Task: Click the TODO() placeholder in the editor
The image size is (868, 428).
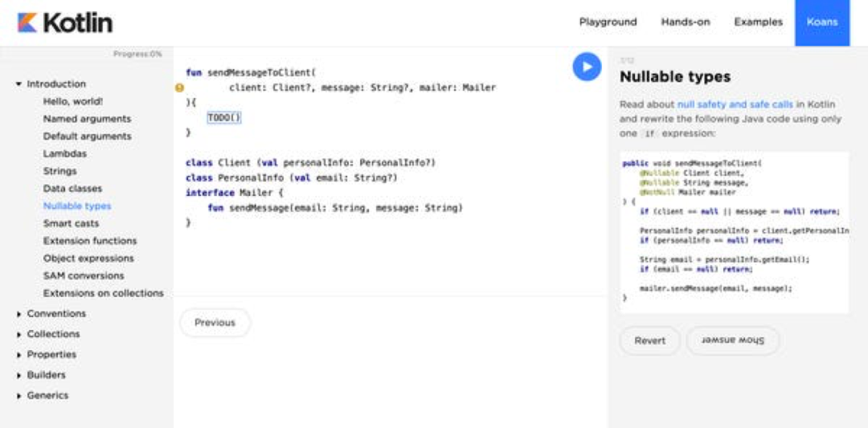Action: pyautogui.click(x=224, y=117)
